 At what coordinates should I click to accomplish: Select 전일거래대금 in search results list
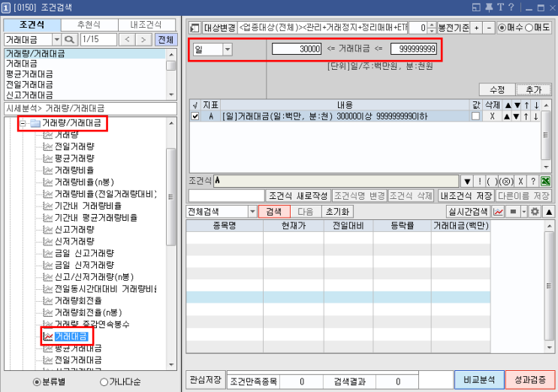[x=29, y=84]
